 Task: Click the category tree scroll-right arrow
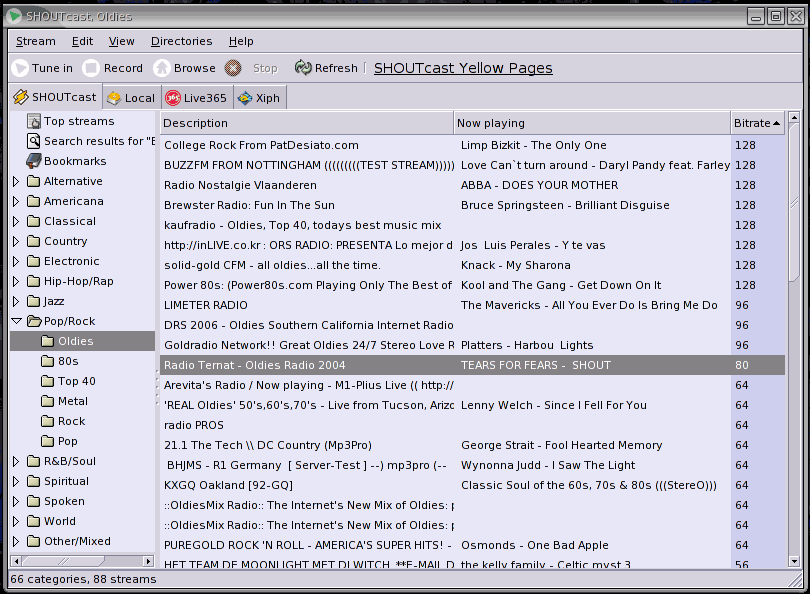click(x=148, y=561)
